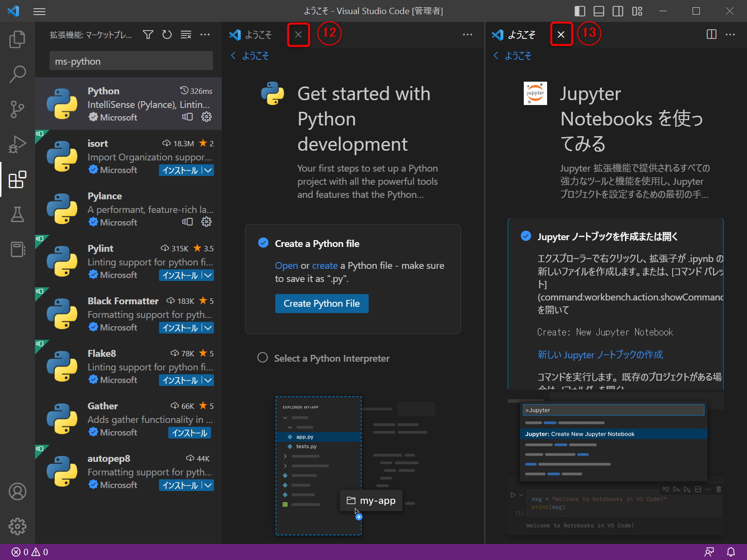The height and width of the screenshot is (560, 747).
Task: Click the Jupyter walkthrough illustration image
Action: coord(615,463)
